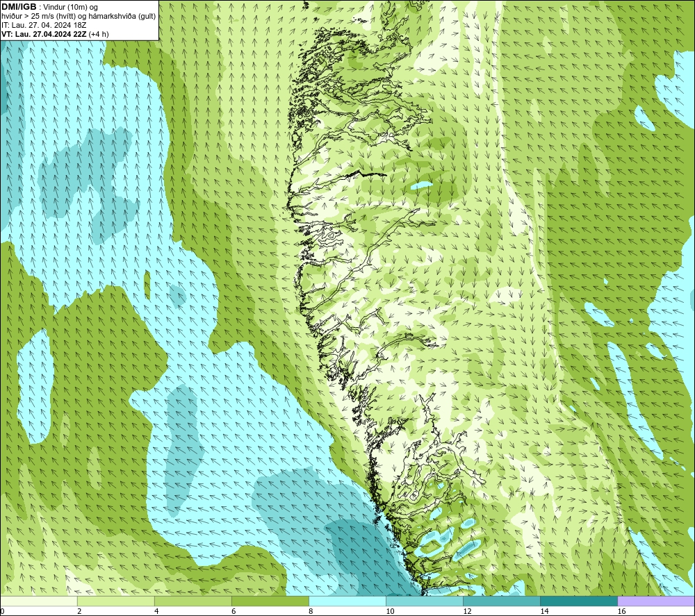The height and width of the screenshot is (616, 695).
Task: Click the 'VT: Lau. 27.04.2024 22Z (+4 h)' line
Action: [x=55, y=34]
